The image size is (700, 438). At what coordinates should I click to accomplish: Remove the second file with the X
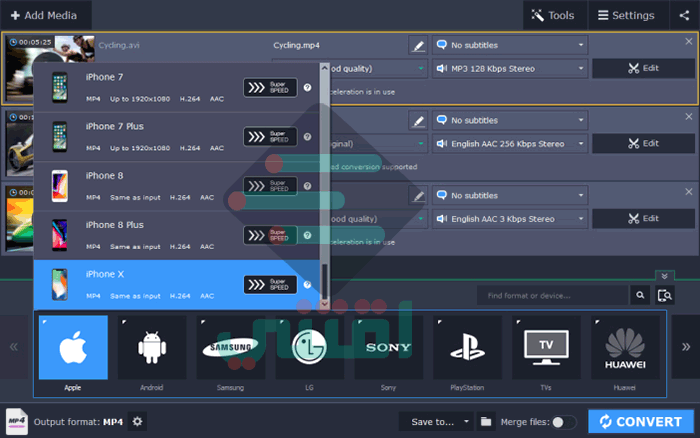689,117
